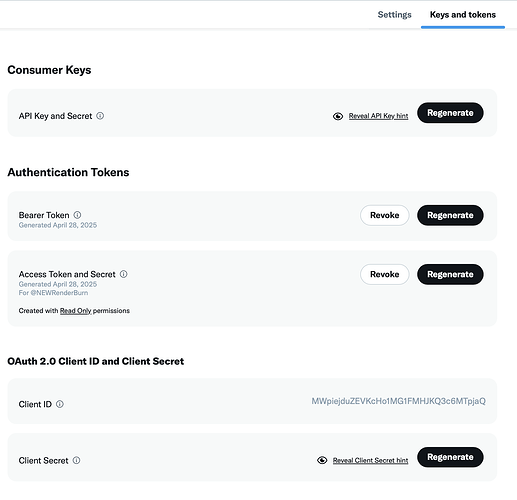Show info for Access Token and Secret

(x=124, y=274)
